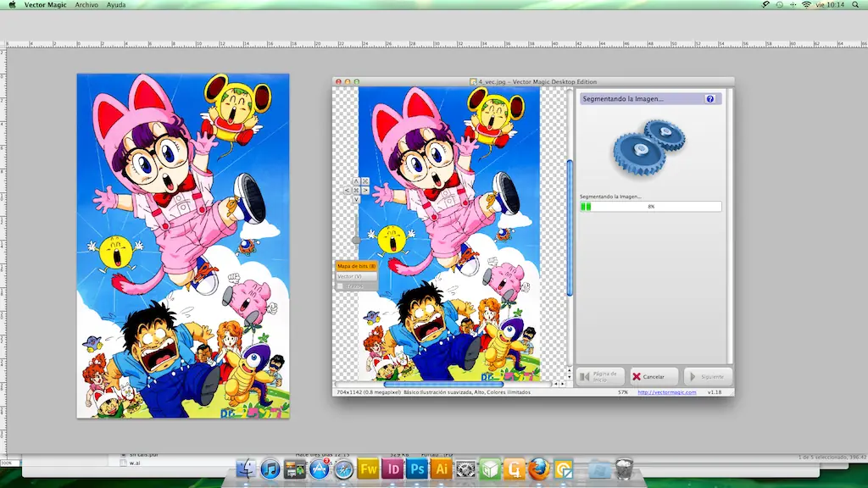Open the Apple menu
The width and height of the screenshot is (868, 488).
[x=12, y=4]
